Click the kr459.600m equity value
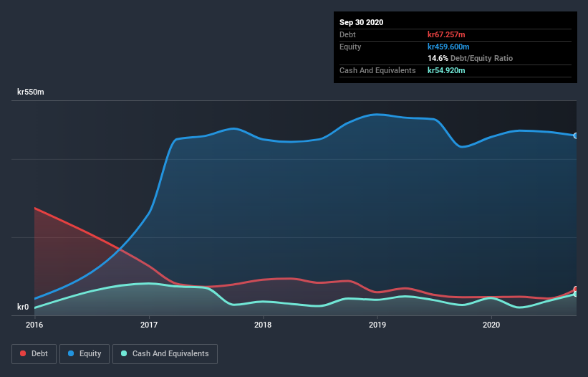The width and height of the screenshot is (588, 377). tap(448, 47)
